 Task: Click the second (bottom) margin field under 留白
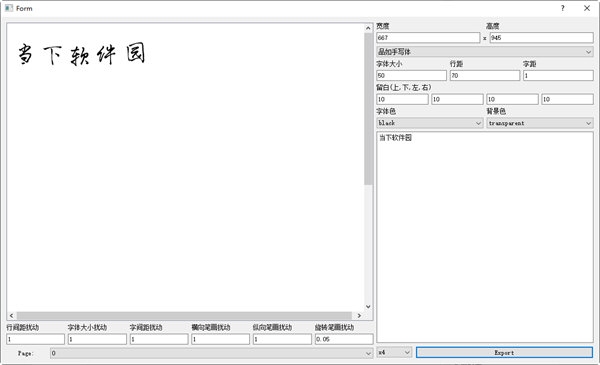457,99
